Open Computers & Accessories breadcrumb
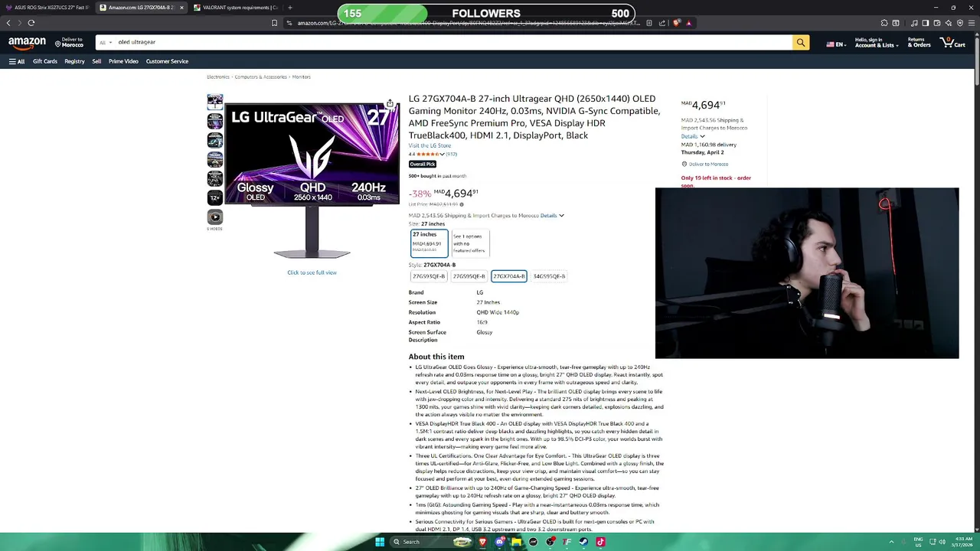The height and width of the screenshot is (551, 980). coord(261,77)
